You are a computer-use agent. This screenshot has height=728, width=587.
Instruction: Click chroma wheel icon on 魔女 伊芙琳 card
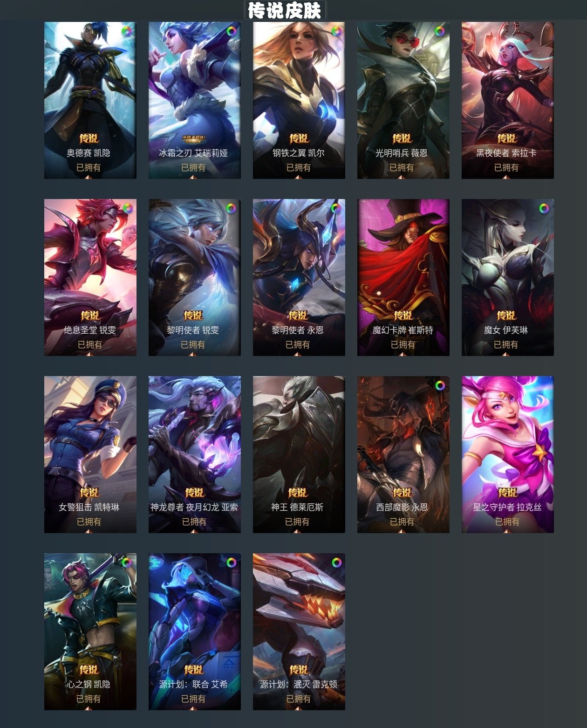544,209
